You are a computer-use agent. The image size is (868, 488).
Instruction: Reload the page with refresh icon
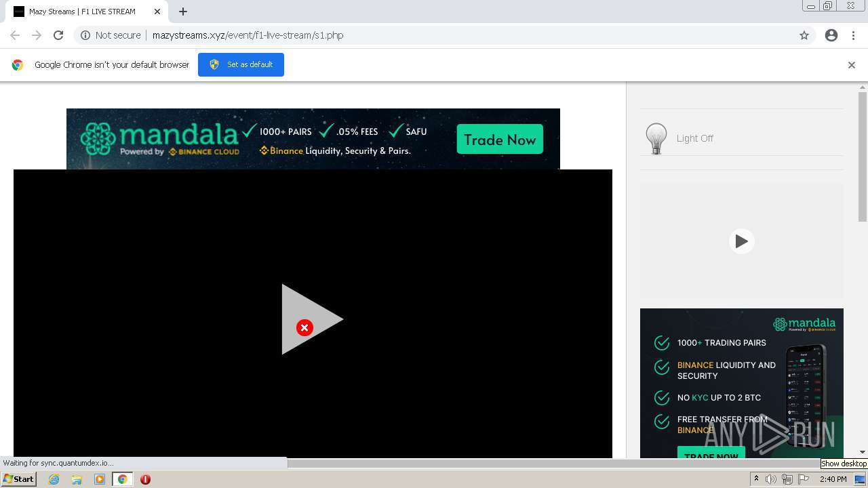pyautogui.click(x=58, y=35)
